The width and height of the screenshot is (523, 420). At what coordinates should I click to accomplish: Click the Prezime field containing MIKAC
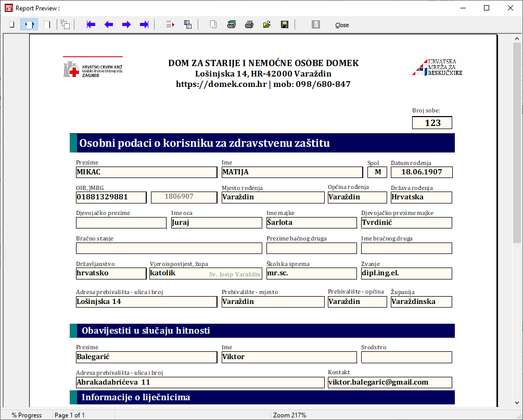[146, 172]
